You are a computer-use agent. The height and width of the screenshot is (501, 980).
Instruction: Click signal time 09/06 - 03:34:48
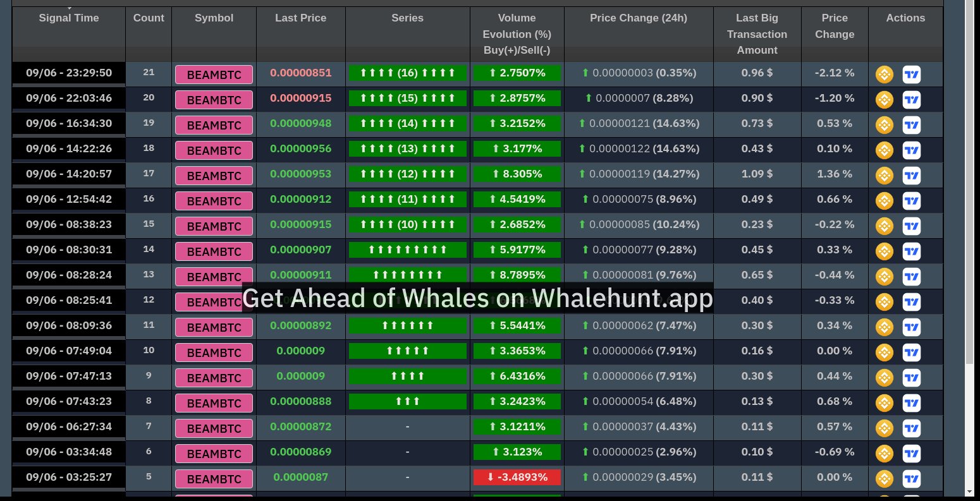(x=69, y=452)
